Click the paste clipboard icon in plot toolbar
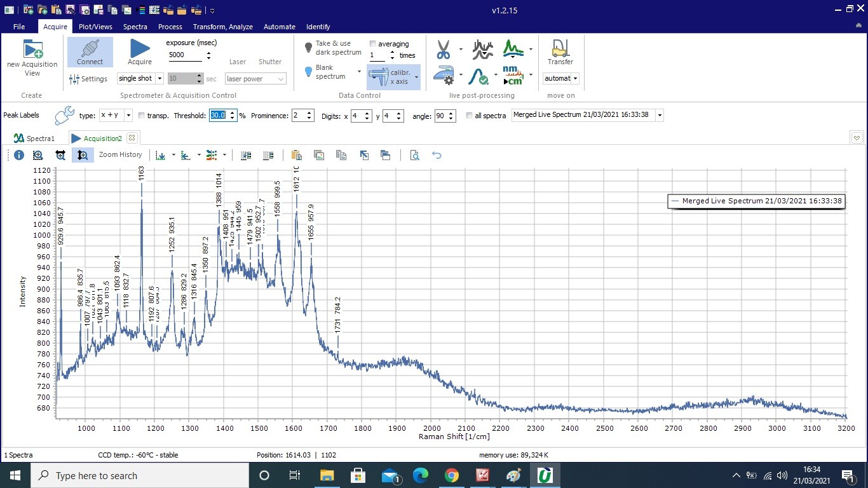 pyautogui.click(x=296, y=155)
